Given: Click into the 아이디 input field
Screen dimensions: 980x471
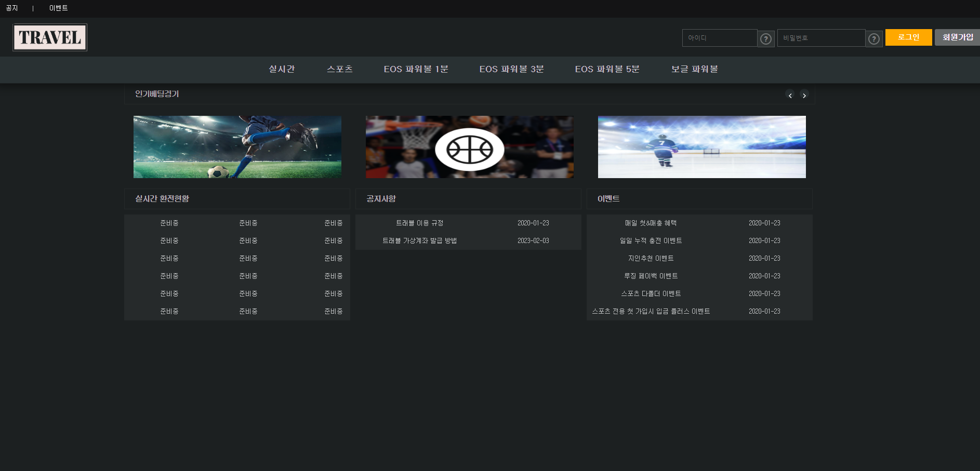Looking at the screenshot, I should [719, 38].
